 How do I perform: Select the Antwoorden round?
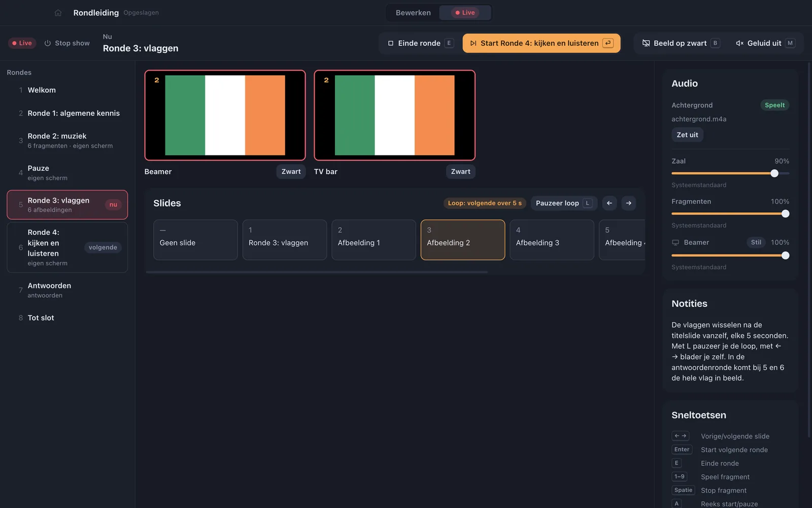67,290
